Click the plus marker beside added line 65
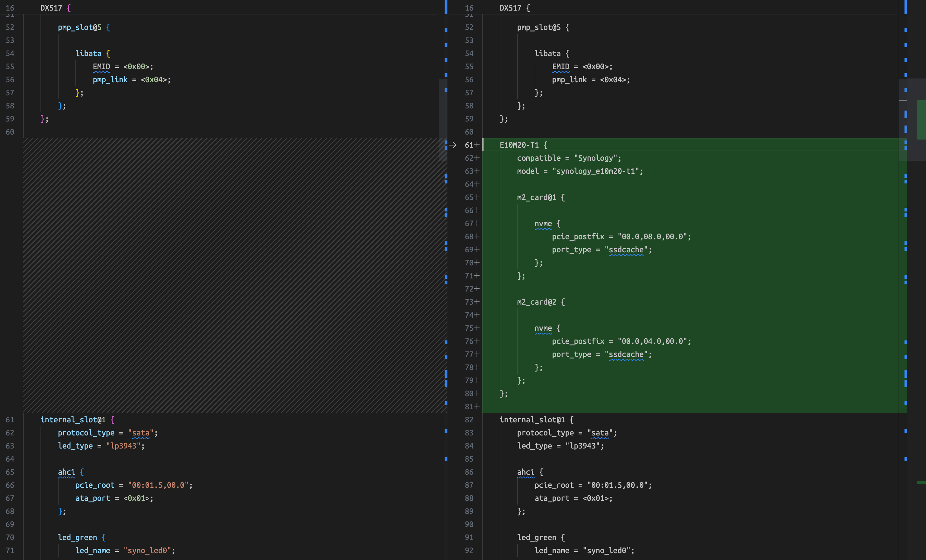 (477, 197)
